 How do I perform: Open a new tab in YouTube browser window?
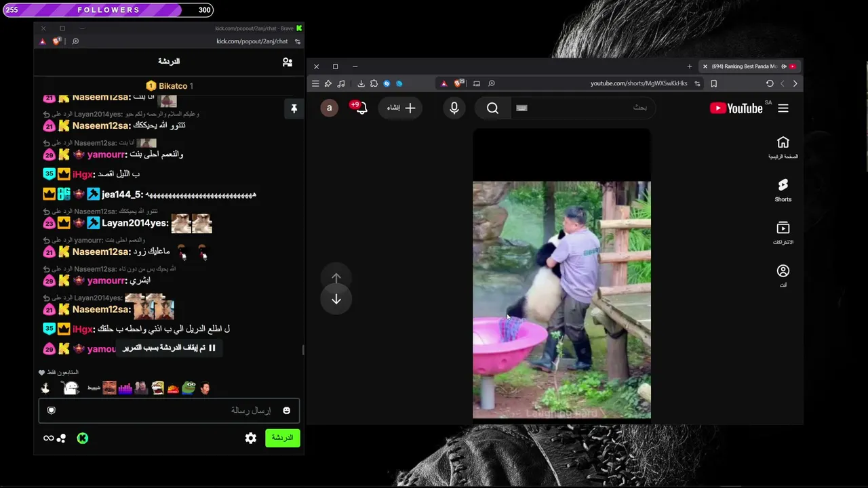click(690, 66)
